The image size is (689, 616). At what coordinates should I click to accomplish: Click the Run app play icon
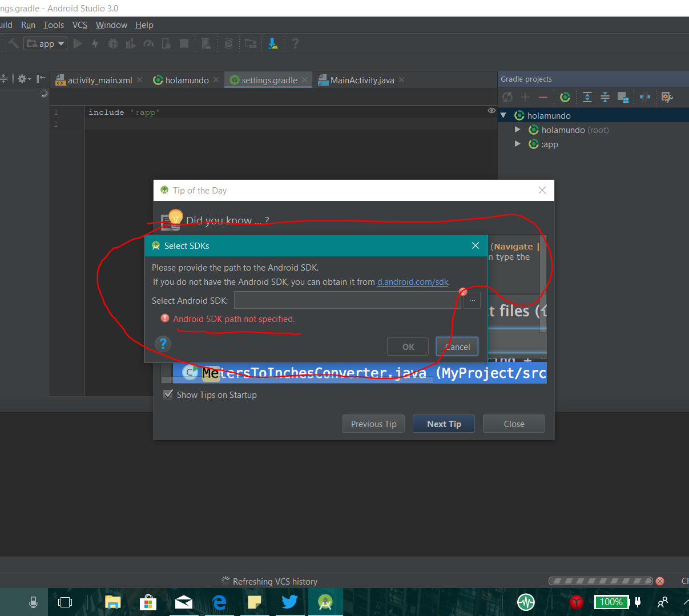pos(78,43)
